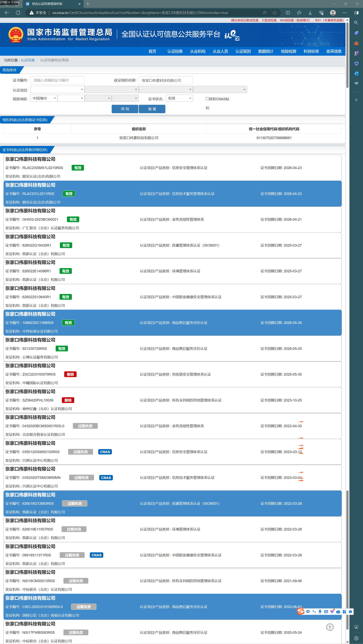Open a new browser tab
Screen dimensions: 363x644
pos(88,4)
